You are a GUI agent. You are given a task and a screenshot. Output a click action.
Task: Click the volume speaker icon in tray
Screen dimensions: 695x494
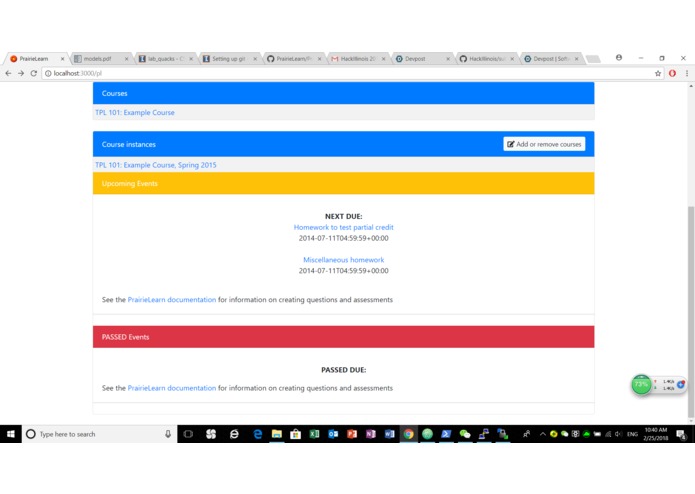(x=618, y=434)
